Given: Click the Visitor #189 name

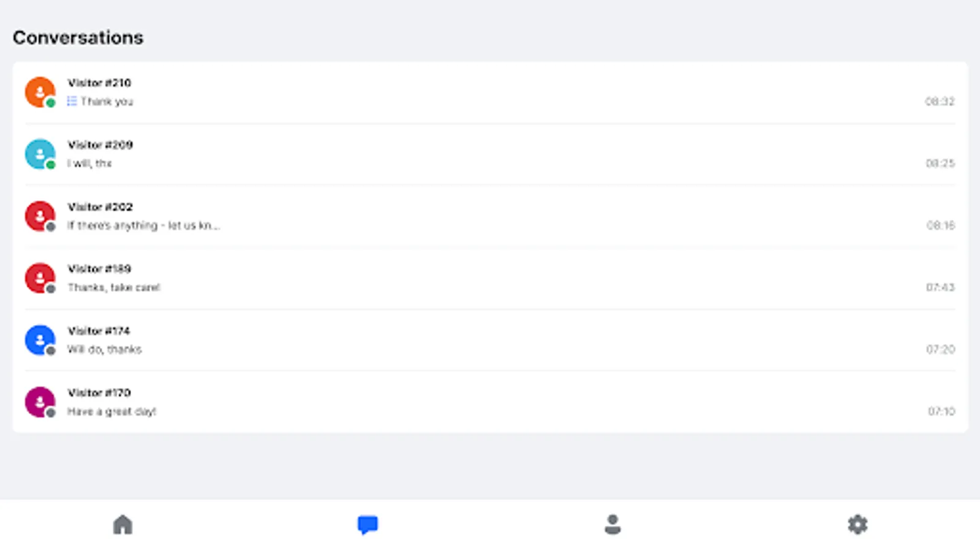Looking at the screenshot, I should point(99,269).
